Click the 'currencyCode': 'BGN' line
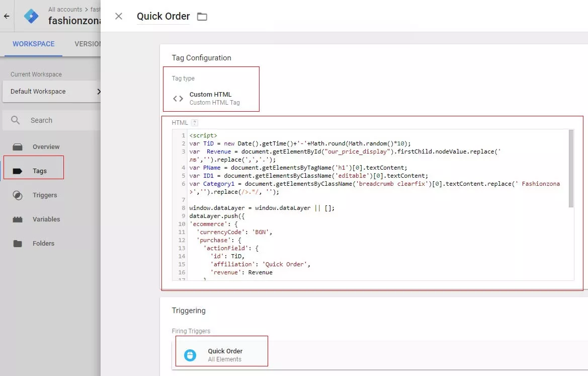 (234, 232)
